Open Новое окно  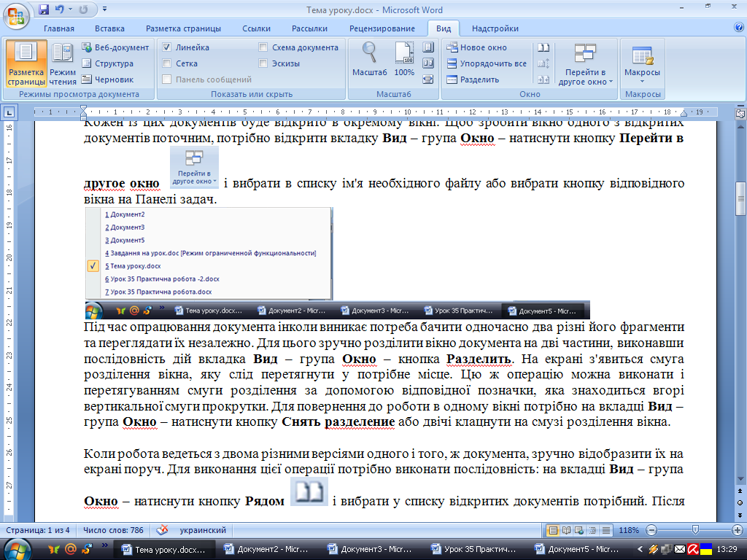click(476, 47)
